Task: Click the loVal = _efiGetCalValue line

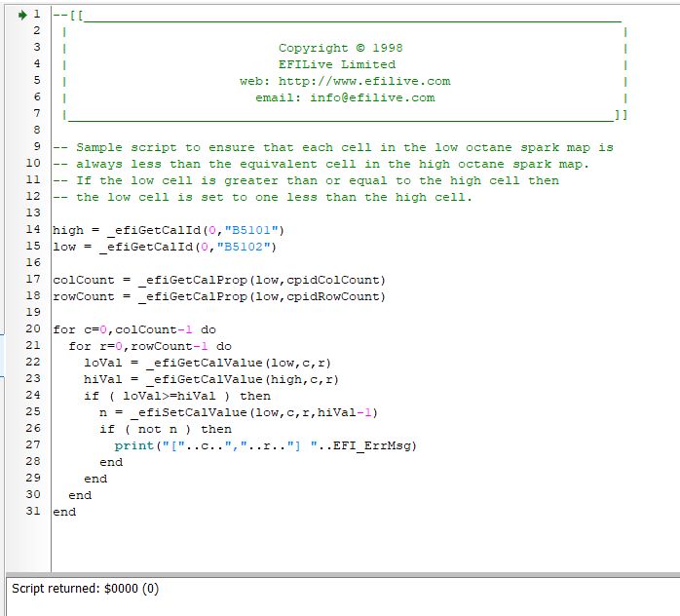Action: [208, 363]
